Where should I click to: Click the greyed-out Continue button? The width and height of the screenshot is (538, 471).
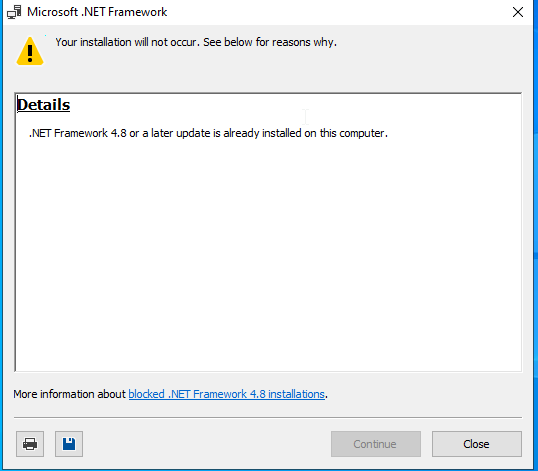(376, 444)
